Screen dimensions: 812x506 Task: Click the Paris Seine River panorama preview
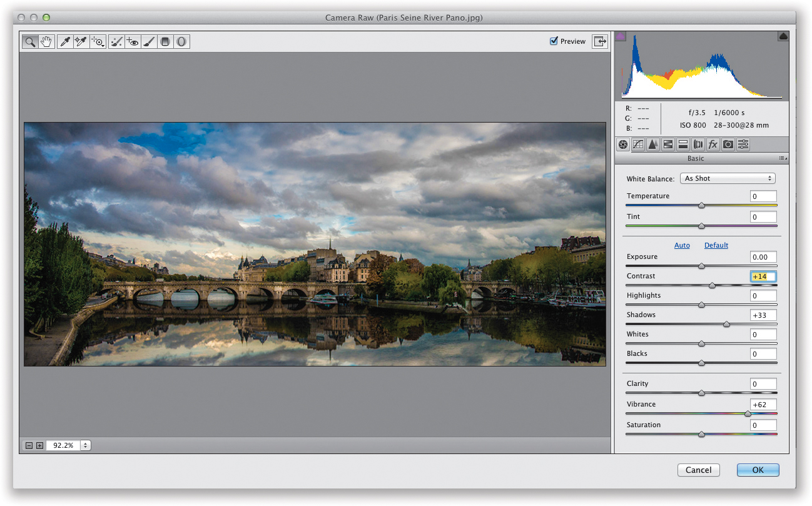(315, 244)
